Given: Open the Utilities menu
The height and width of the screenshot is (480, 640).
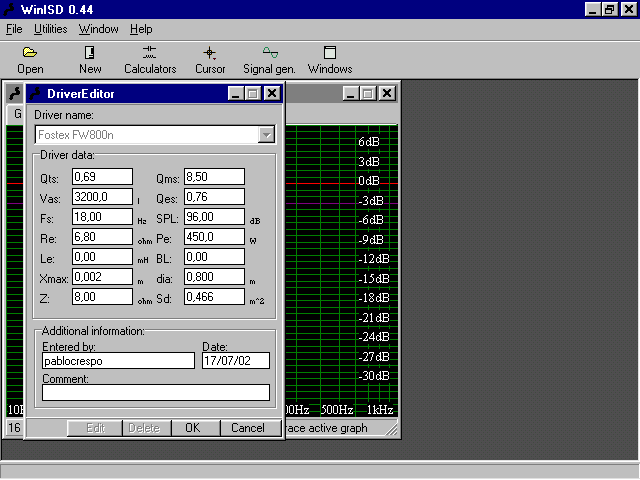Looking at the screenshot, I should tap(51, 29).
